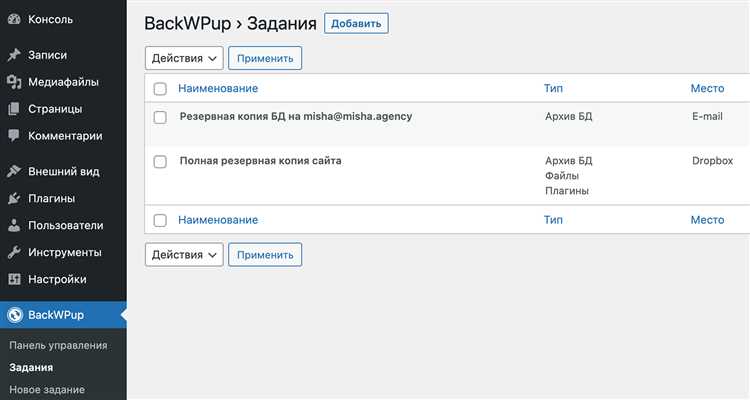Click the Записи pin icon
Image resolution: width=750 pixels, height=400 pixels.
point(14,55)
